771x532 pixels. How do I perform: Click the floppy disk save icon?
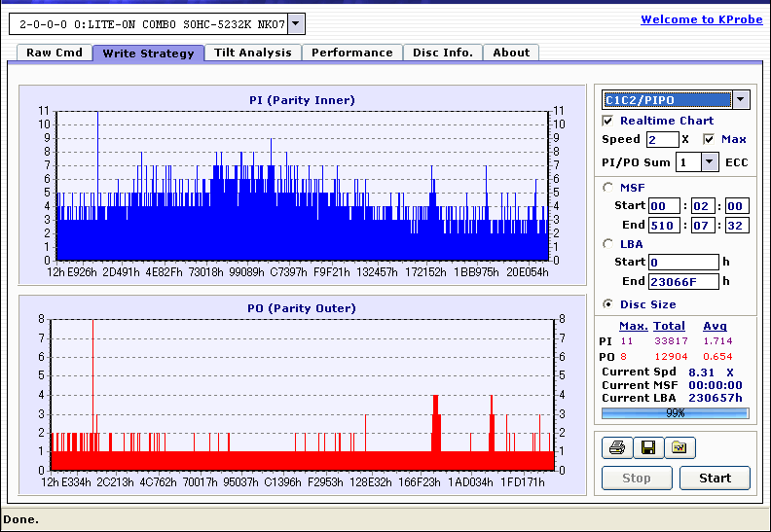click(647, 447)
